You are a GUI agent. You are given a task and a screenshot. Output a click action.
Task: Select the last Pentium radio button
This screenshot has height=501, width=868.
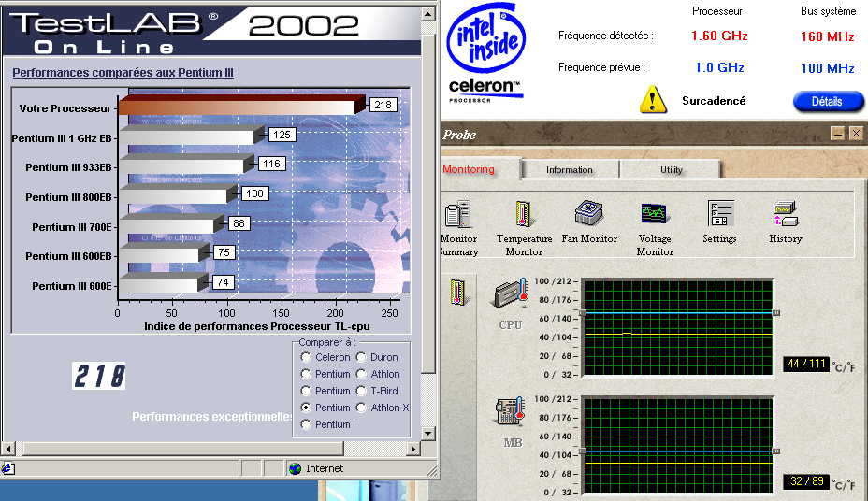pos(306,424)
